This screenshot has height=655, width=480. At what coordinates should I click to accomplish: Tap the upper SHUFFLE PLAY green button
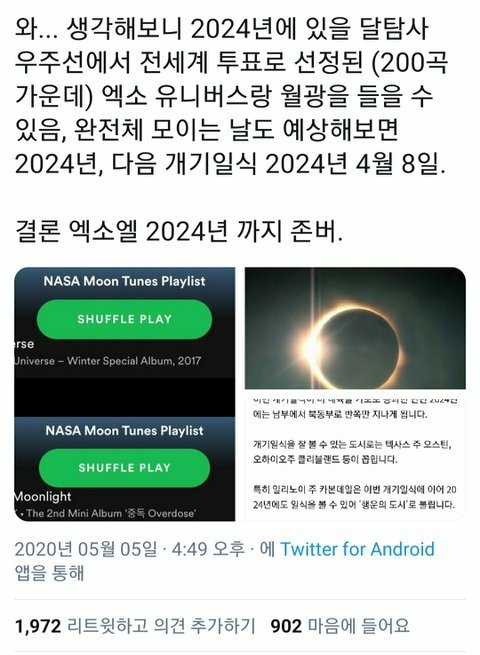[x=124, y=319]
